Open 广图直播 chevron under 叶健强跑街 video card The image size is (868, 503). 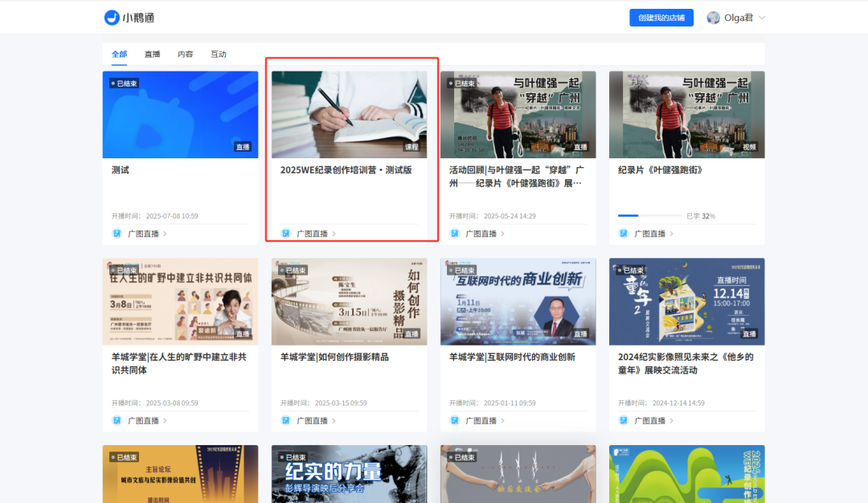671,234
